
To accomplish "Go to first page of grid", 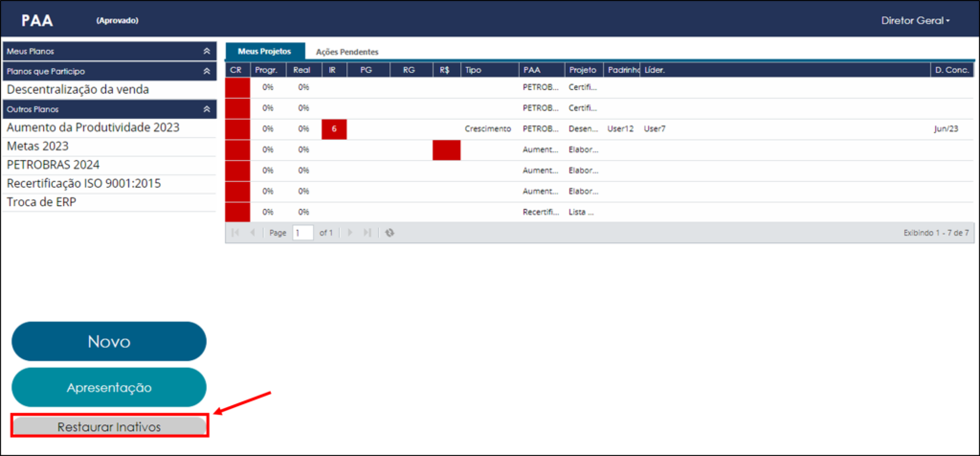I will (235, 233).
